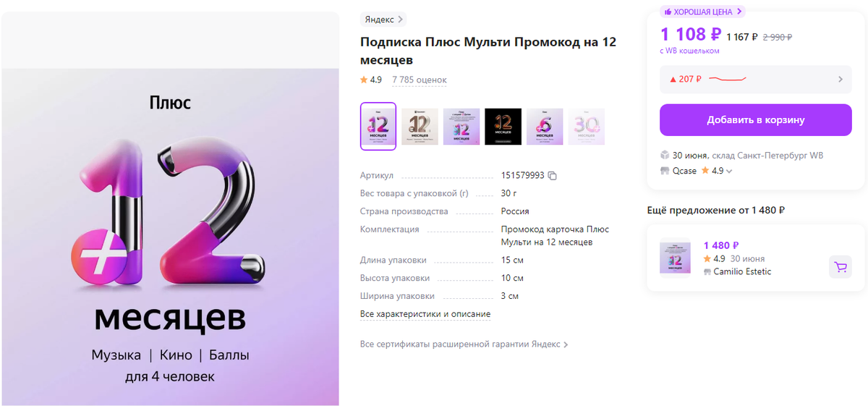The height and width of the screenshot is (406, 868).
Task: Open the Яндекс brand chip
Action: tap(384, 20)
